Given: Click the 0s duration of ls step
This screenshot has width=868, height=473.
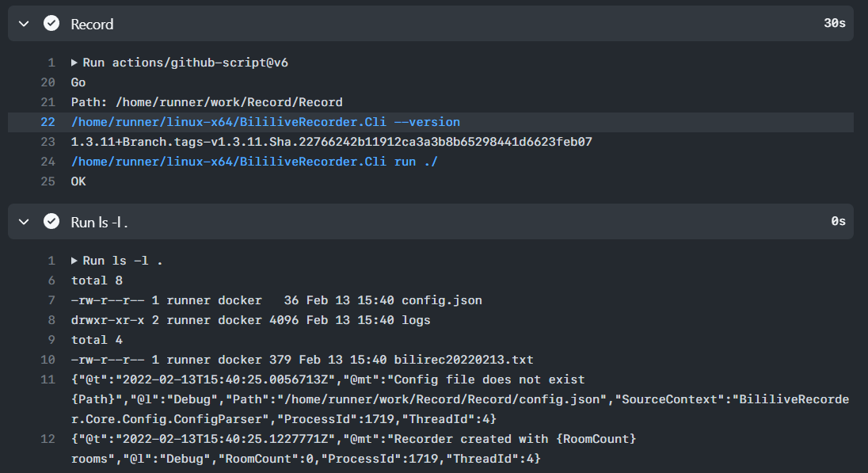Looking at the screenshot, I should [838, 222].
